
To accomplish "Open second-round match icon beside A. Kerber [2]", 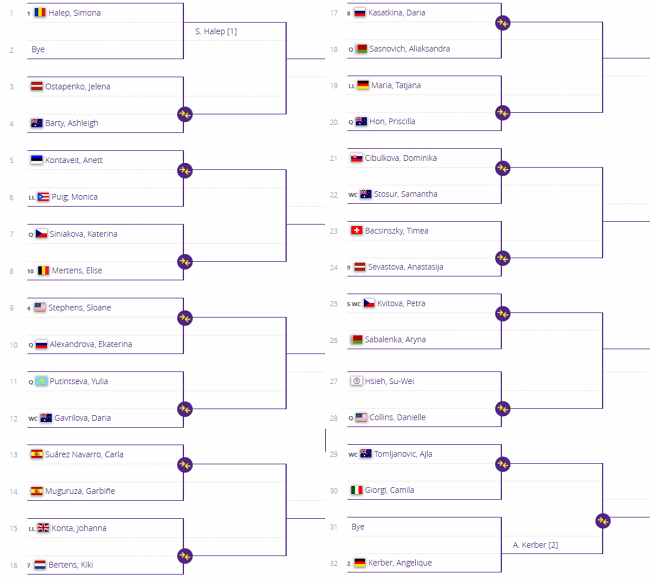I will point(602,519).
